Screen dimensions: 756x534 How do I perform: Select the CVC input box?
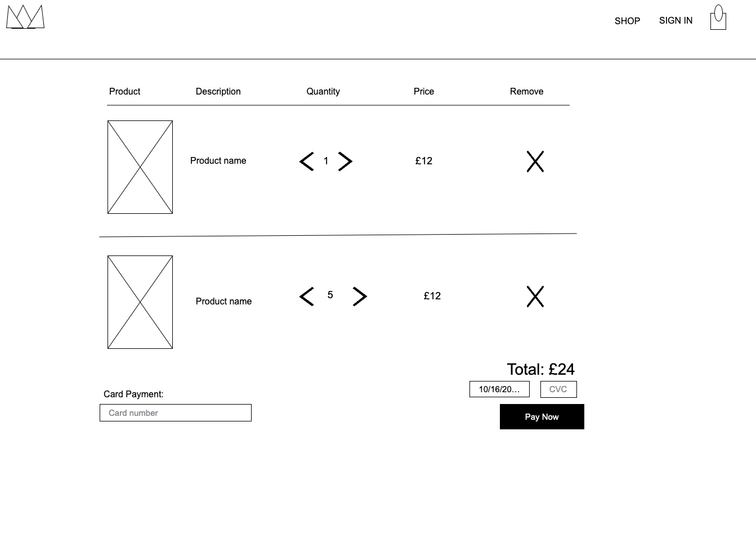coord(558,389)
